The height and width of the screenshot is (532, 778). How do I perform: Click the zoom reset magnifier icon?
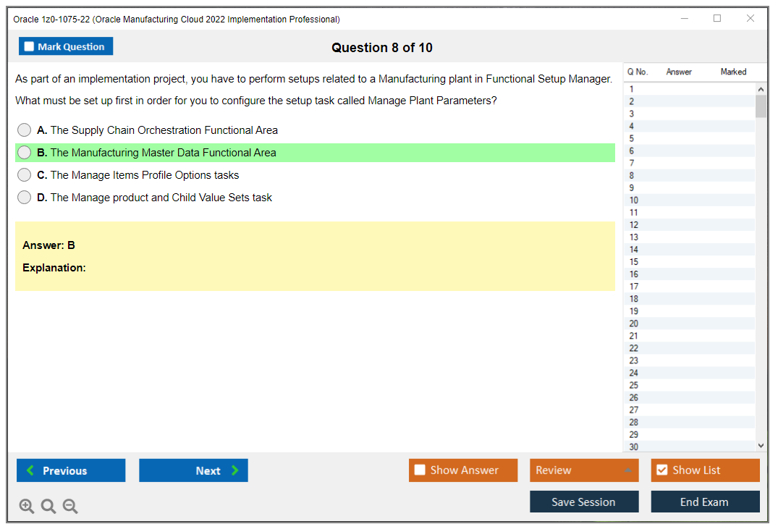[48, 507]
